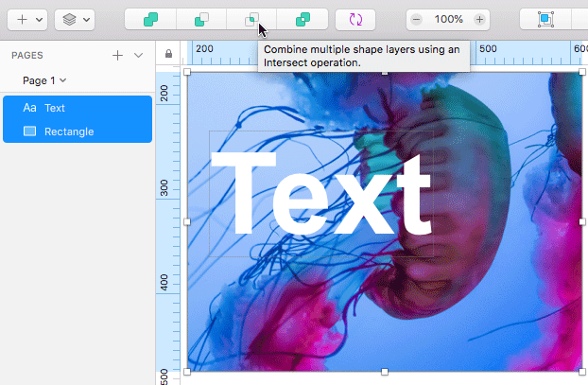Image resolution: width=588 pixels, height=385 pixels.
Task: Select the Rectangle layer in the layer list
Action: click(78, 131)
